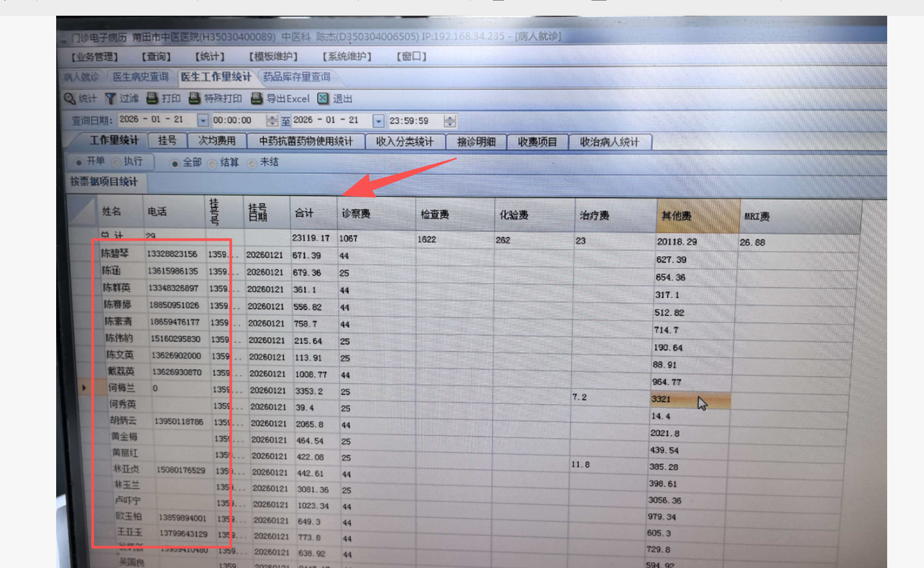Click the 合计 value 1008.77
The width and height of the screenshot is (924, 568).
(x=311, y=375)
